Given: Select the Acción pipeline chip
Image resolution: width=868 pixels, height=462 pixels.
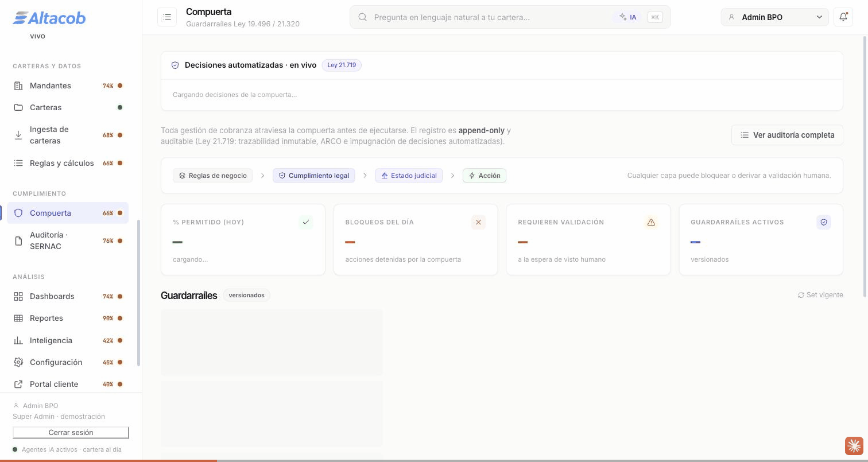Looking at the screenshot, I should [x=485, y=176].
